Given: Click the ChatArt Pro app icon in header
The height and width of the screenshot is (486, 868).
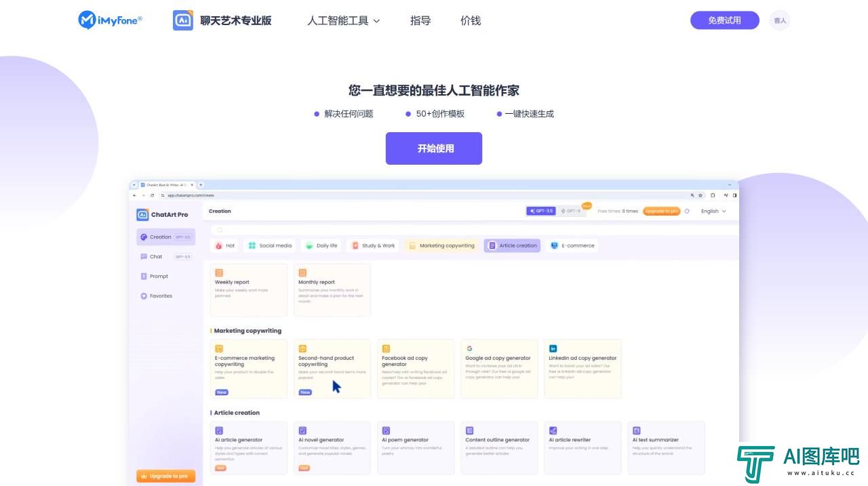Looking at the screenshot, I should click(x=182, y=20).
